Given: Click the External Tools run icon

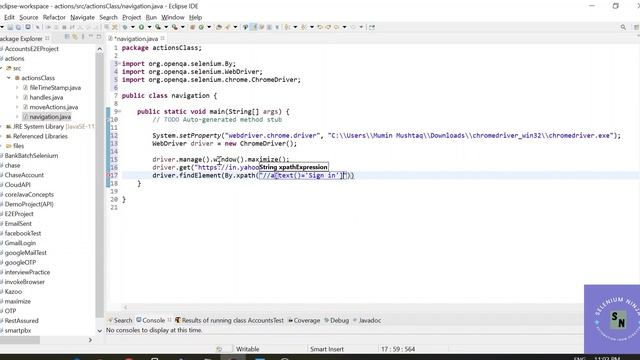Looking at the screenshot, I should click(x=175, y=27).
